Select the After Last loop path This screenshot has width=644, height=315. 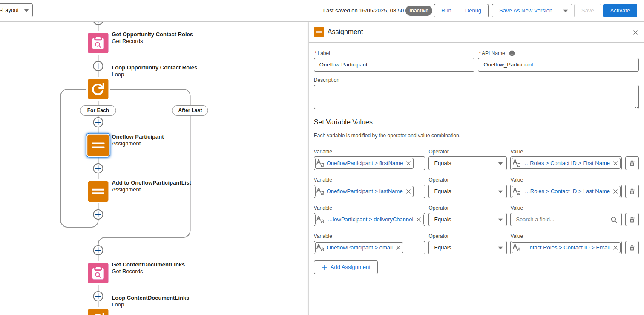coord(190,110)
